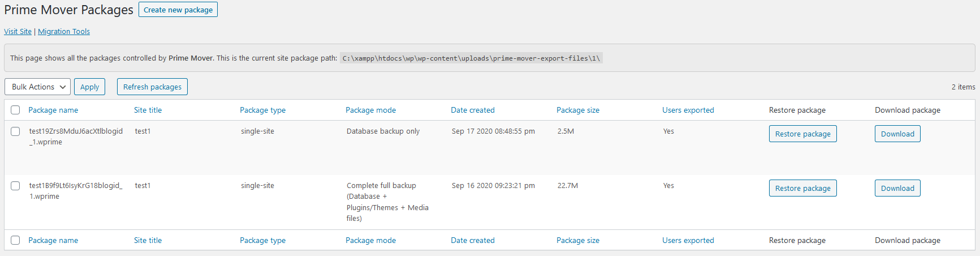980x256 pixels.
Task: Expand the Bulk Actions dropdown
Action: (x=37, y=87)
